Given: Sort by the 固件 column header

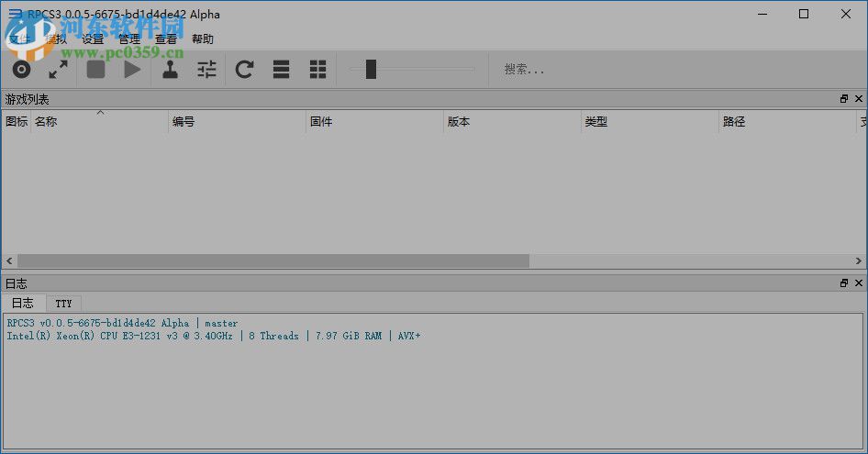Looking at the screenshot, I should click(374, 122).
